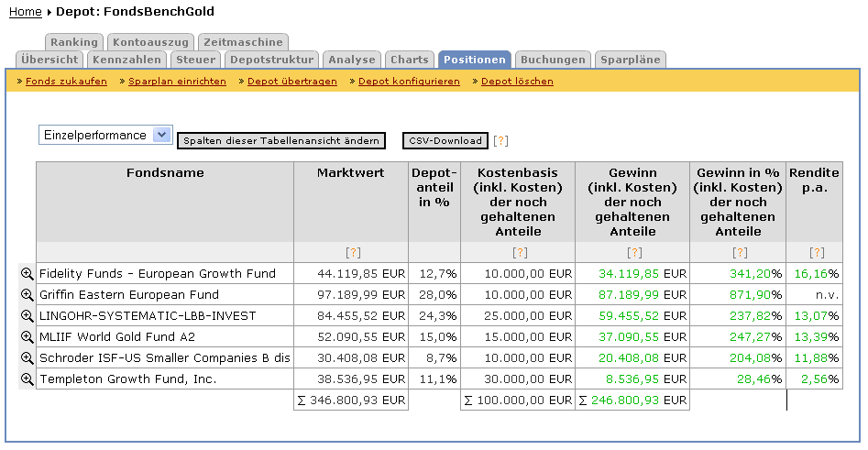Click market value 97.189,99 EUR cell

(351, 294)
